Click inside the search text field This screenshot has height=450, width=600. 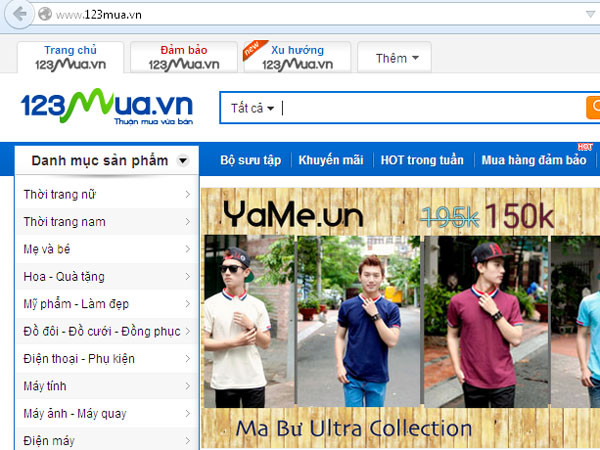[432, 108]
